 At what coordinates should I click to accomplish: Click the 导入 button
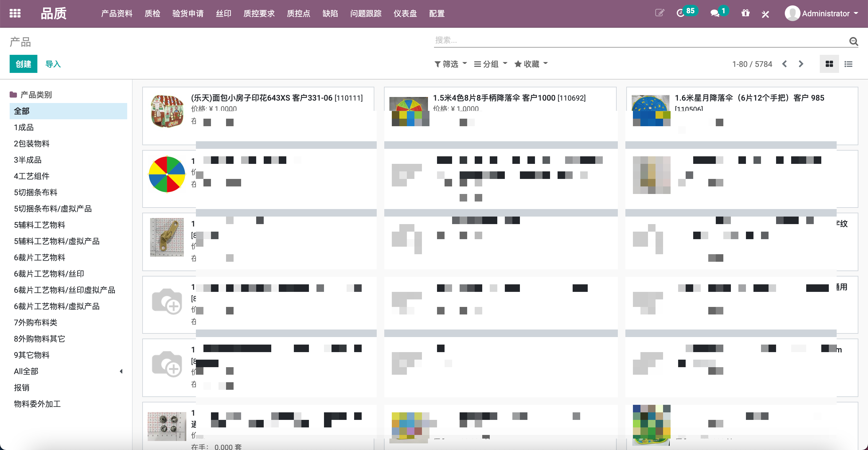(53, 64)
